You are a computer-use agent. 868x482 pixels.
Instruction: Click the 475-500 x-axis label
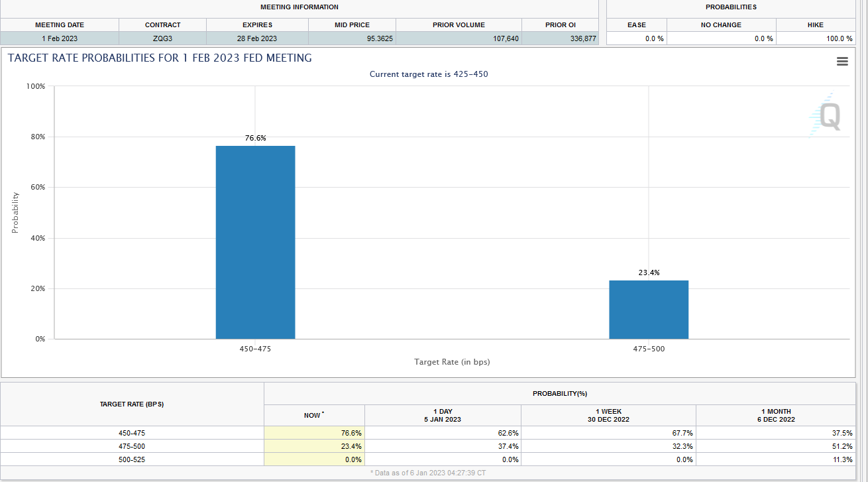click(649, 349)
